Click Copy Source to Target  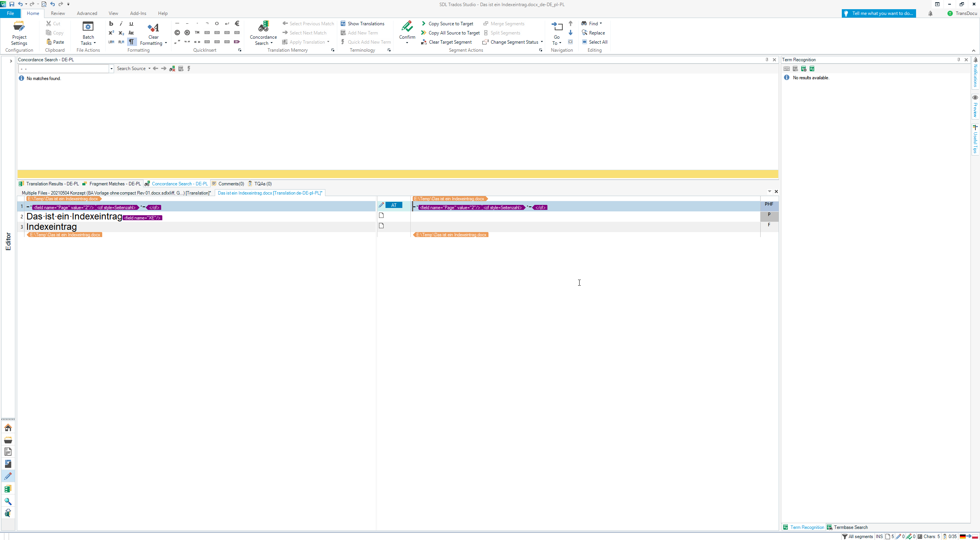[x=447, y=24]
